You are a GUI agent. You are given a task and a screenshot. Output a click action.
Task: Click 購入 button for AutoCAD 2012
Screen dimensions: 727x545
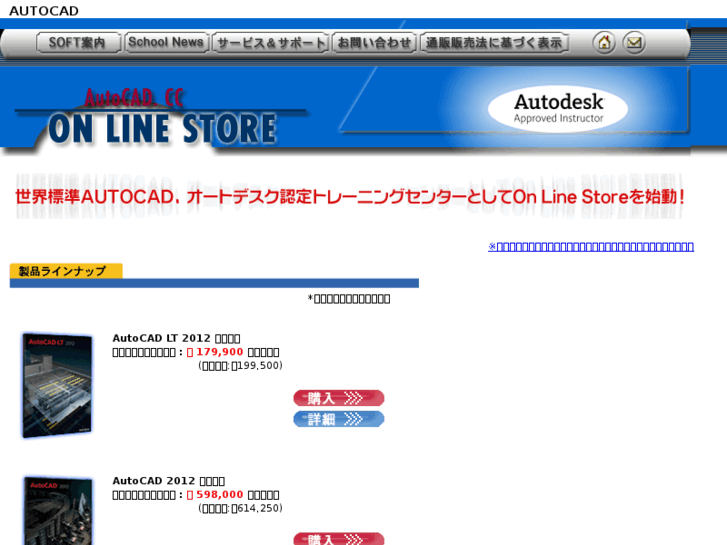point(339,539)
